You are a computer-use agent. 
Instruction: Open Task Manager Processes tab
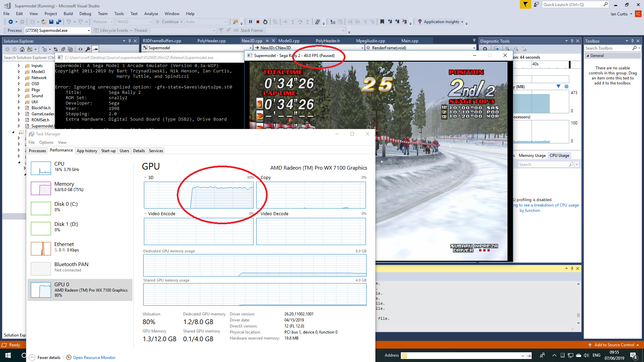(37, 151)
